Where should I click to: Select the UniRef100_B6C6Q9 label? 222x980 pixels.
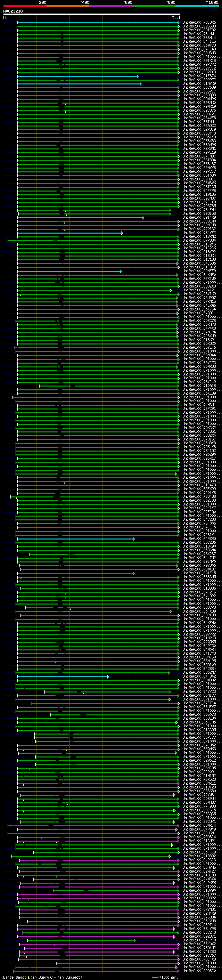199,88
